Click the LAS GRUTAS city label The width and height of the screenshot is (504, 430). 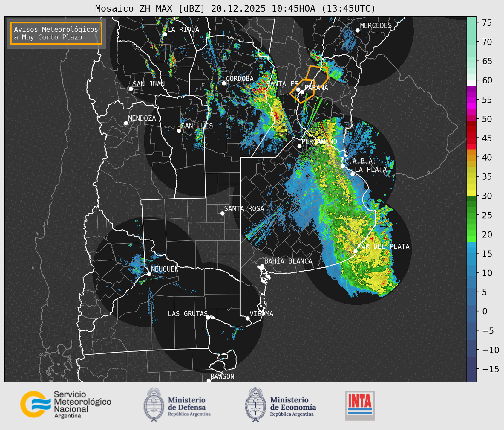coord(188,314)
